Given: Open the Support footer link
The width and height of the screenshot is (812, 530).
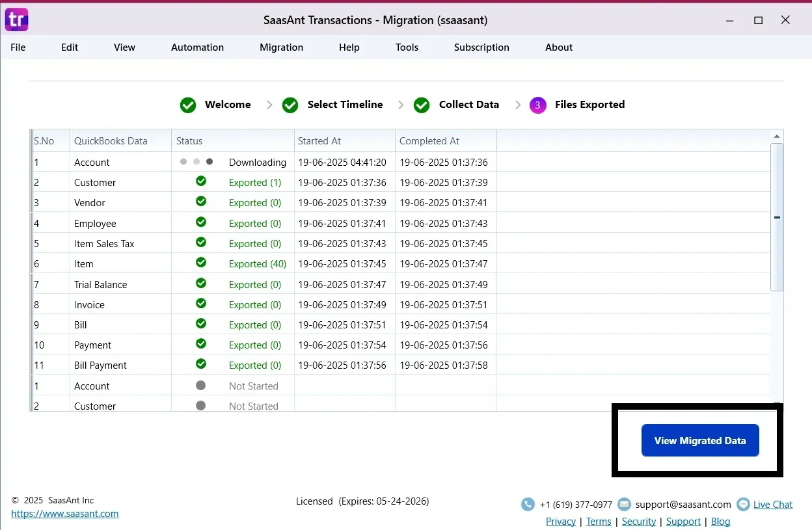Looking at the screenshot, I should (683, 522).
